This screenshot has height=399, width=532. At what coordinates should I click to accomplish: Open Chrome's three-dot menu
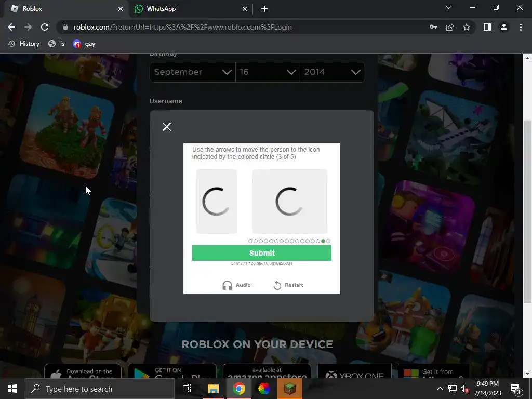[521, 27]
